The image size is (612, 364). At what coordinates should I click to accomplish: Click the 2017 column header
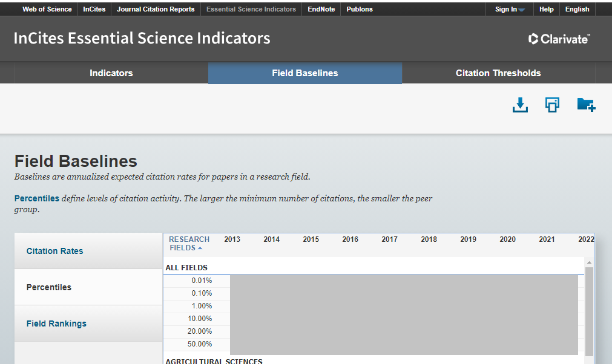pyautogui.click(x=389, y=239)
